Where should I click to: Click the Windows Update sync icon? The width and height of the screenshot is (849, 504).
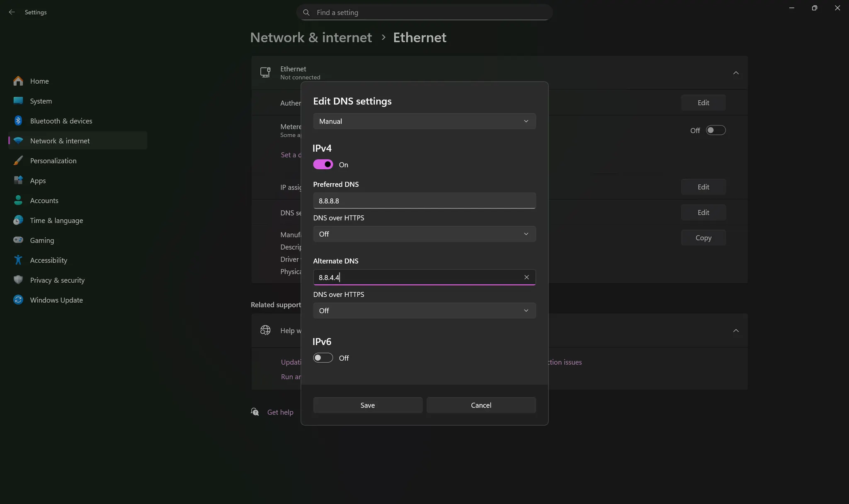click(18, 300)
